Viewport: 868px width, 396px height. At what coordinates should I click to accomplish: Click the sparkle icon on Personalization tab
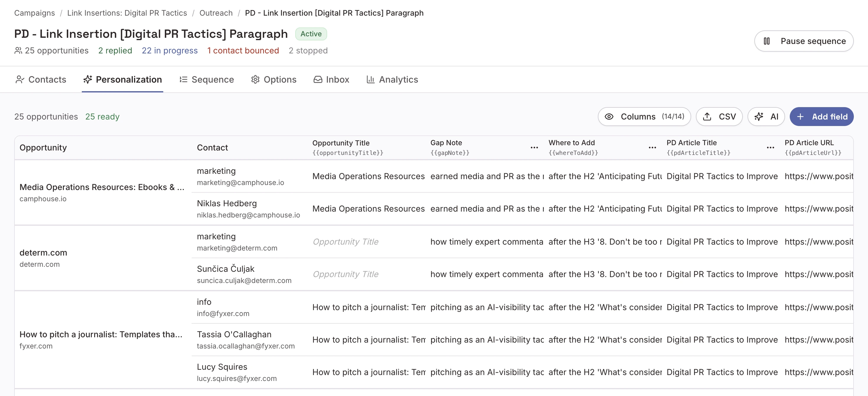tap(88, 79)
